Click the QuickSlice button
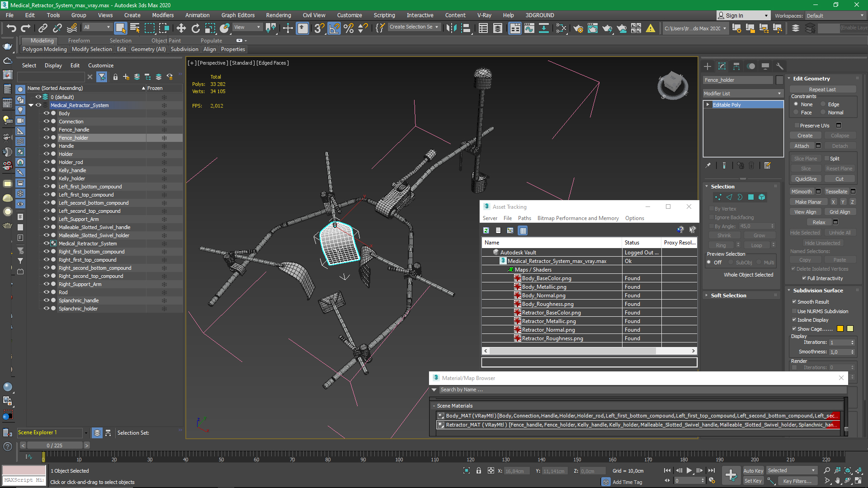The height and width of the screenshot is (488, 868). [806, 179]
